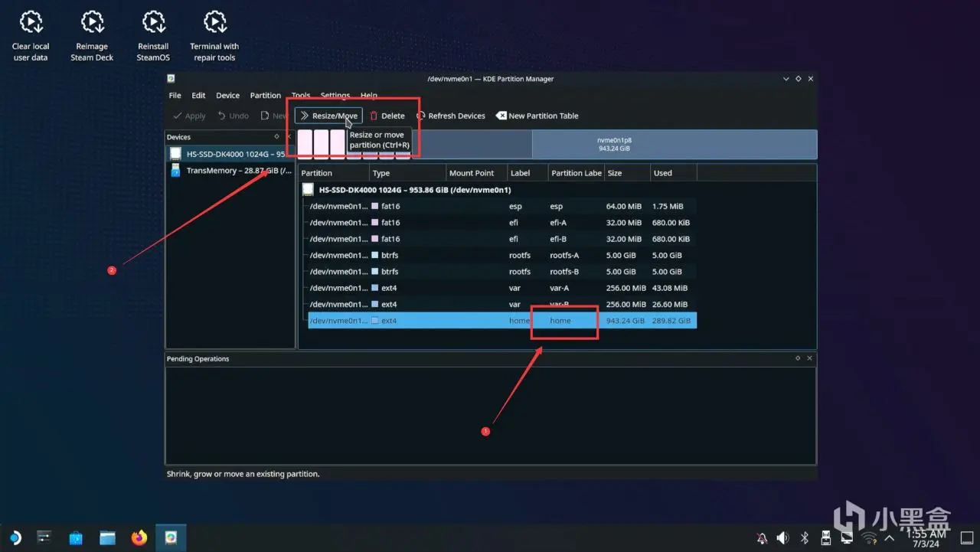Open the Bluetooth tray icon
980x552 pixels.
804,538
